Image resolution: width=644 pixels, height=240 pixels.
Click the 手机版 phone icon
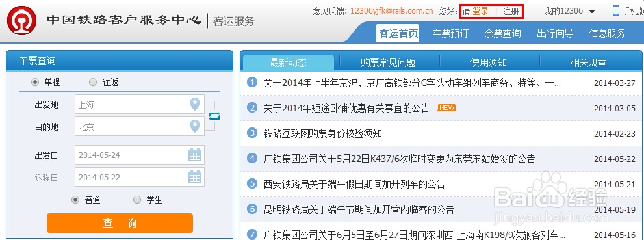615,10
